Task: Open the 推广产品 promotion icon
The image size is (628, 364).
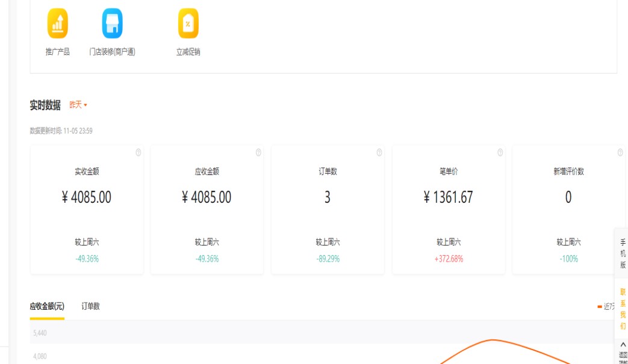Action: click(x=58, y=24)
